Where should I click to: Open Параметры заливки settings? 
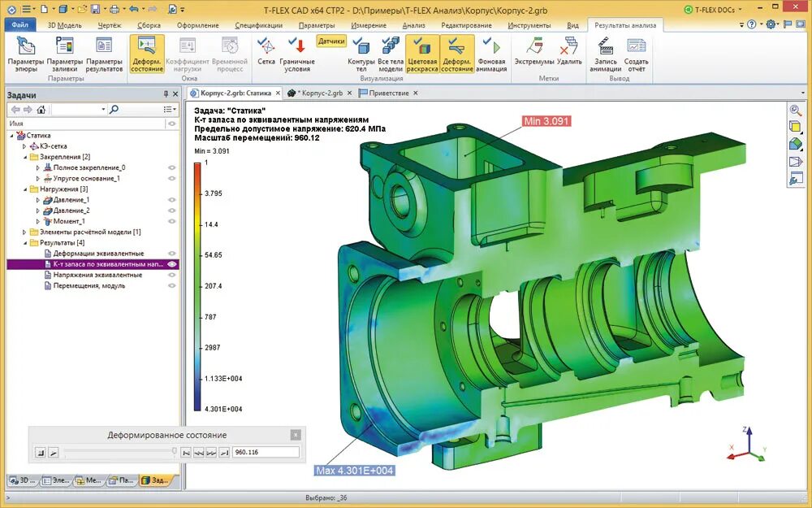pyautogui.click(x=65, y=54)
